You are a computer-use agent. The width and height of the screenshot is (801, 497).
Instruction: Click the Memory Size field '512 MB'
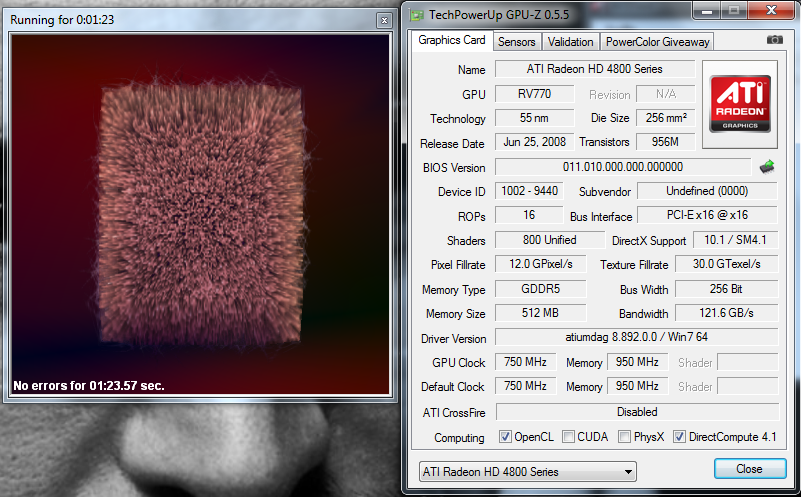(x=540, y=313)
